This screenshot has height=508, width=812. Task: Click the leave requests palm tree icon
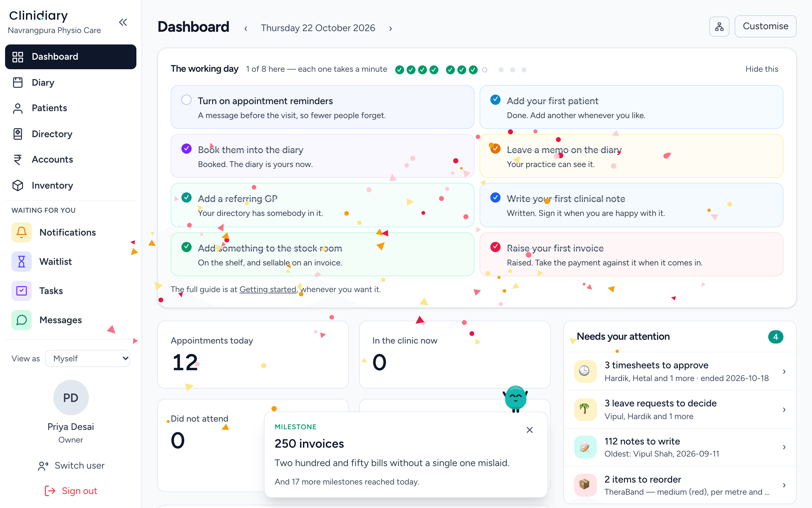tap(585, 409)
